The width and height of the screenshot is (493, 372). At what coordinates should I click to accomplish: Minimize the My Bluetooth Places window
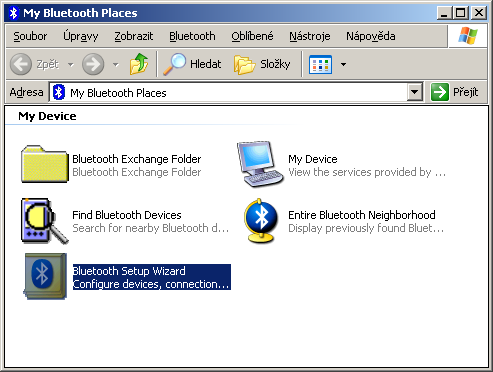point(444,13)
